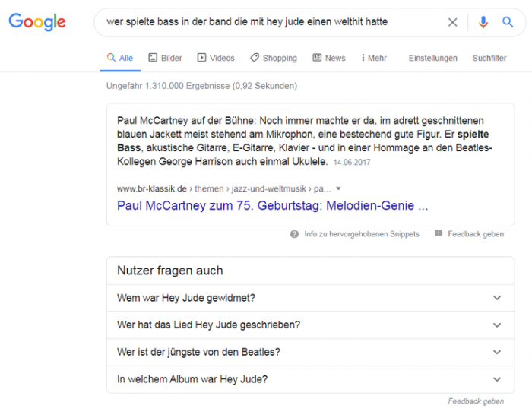Screen dimensions: 532x418
Task: Click flag icon next to Feedback geben
Action: [439, 233]
